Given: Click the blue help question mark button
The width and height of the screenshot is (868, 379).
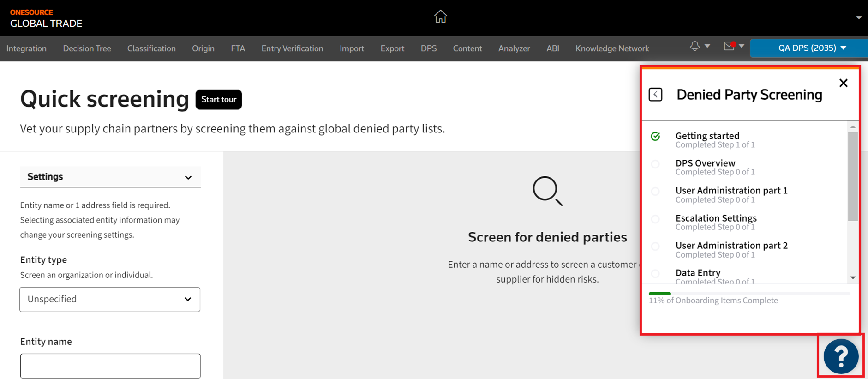Looking at the screenshot, I should point(840,356).
